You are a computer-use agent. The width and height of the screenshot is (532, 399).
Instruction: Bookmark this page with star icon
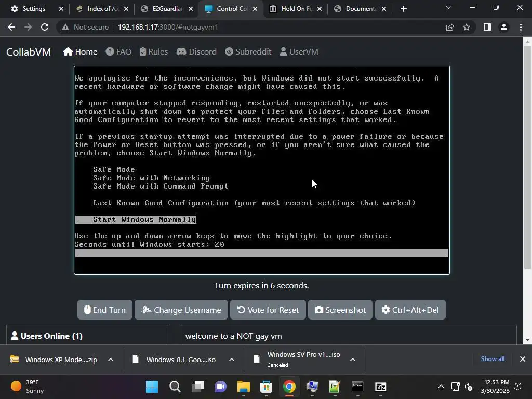tap(467, 27)
